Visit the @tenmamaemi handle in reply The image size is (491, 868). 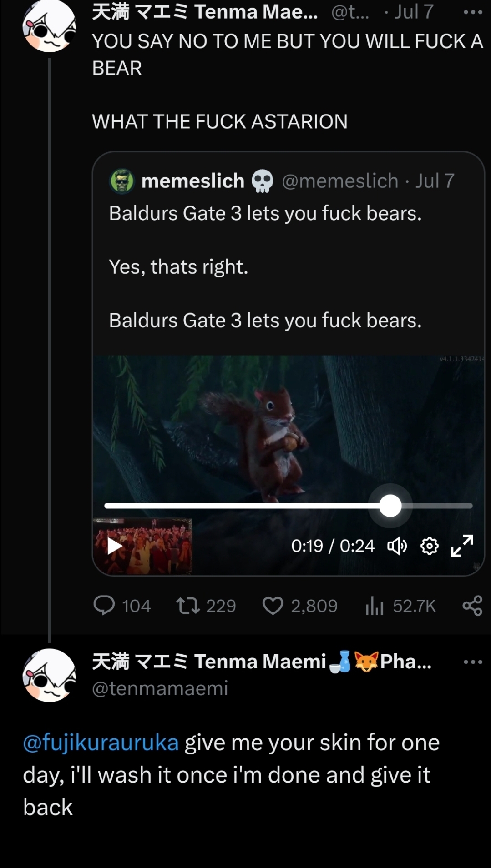160,688
